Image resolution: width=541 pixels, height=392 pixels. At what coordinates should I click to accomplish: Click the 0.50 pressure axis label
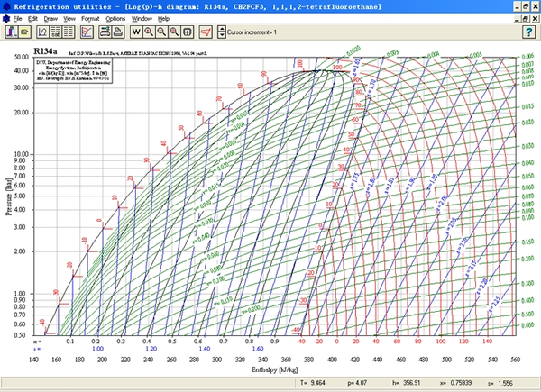(20, 335)
